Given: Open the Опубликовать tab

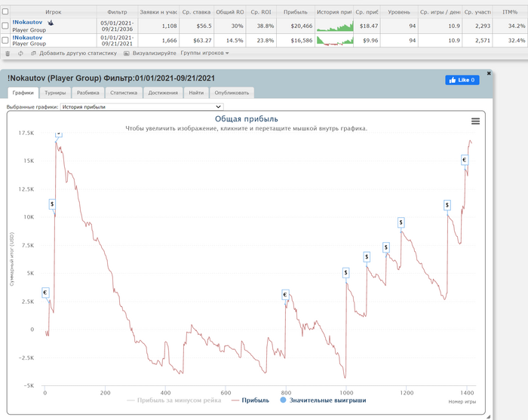Looking at the screenshot, I should point(232,93).
